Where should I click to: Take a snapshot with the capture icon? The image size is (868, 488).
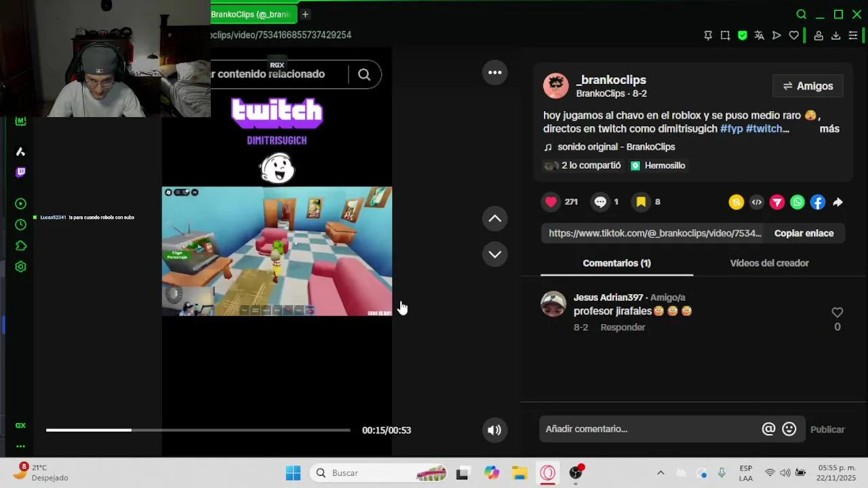725,35
